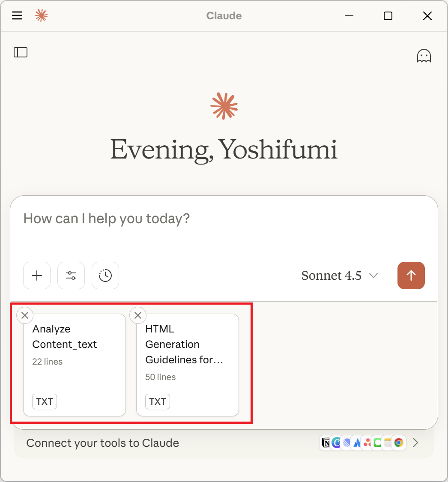Remove the Analyze Content_text attachment
Screen dimensions: 448x482
pos(24,315)
